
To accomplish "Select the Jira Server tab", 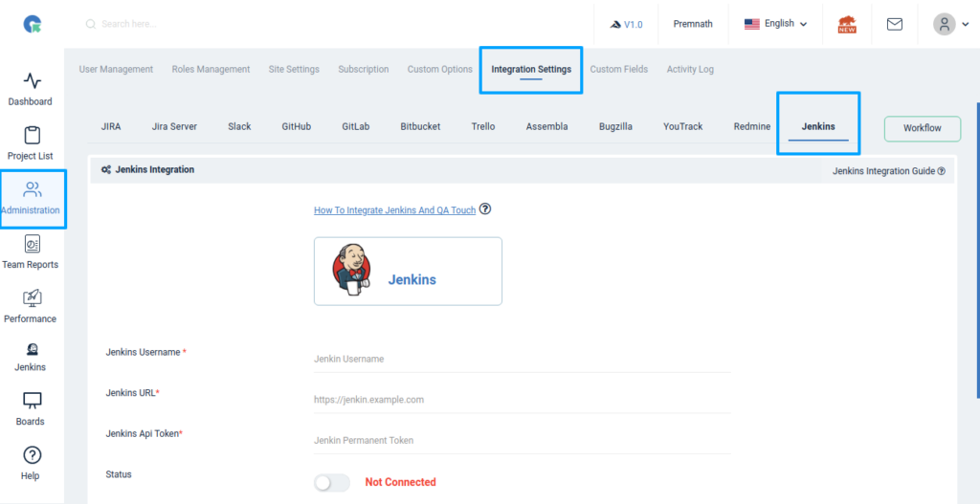I will pos(174,126).
